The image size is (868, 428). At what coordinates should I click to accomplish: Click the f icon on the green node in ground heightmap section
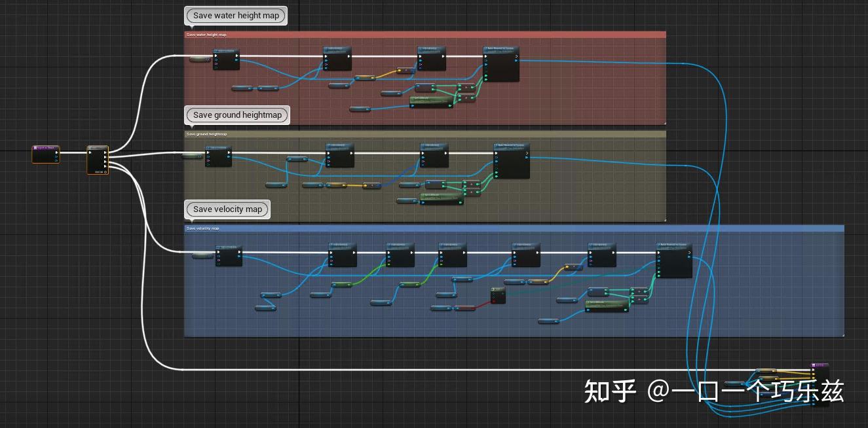pyautogui.click(x=425, y=194)
